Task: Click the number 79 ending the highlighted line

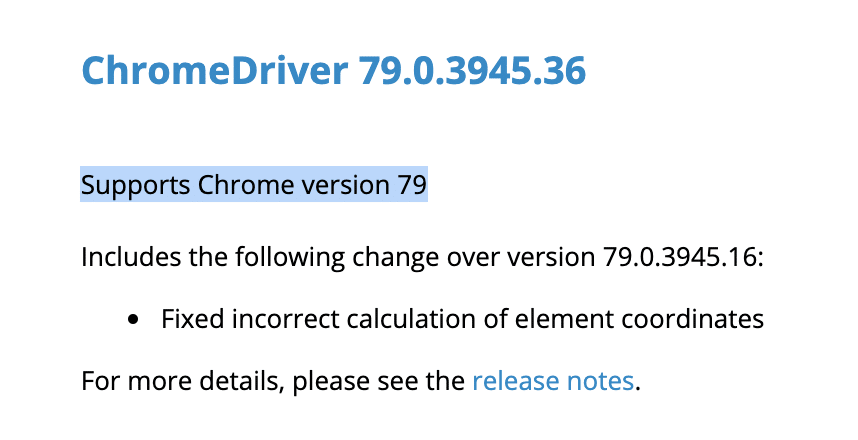Action: [412, 184]
